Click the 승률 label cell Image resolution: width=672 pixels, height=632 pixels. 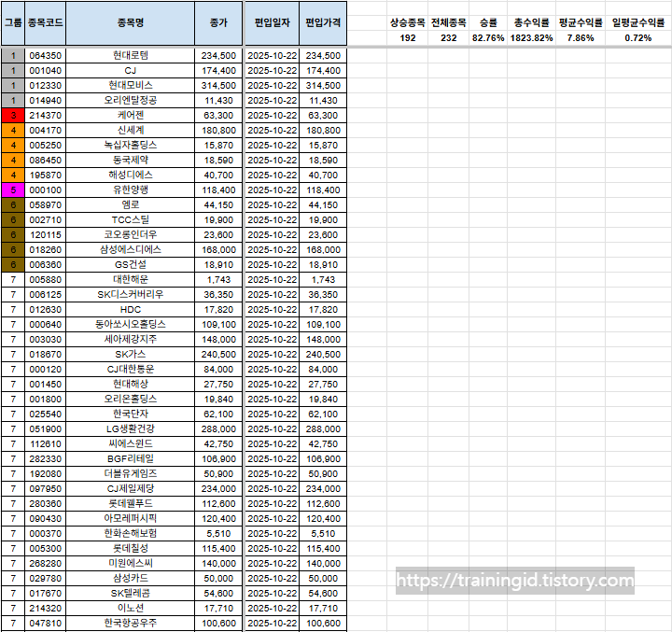[x=488, y=23]
